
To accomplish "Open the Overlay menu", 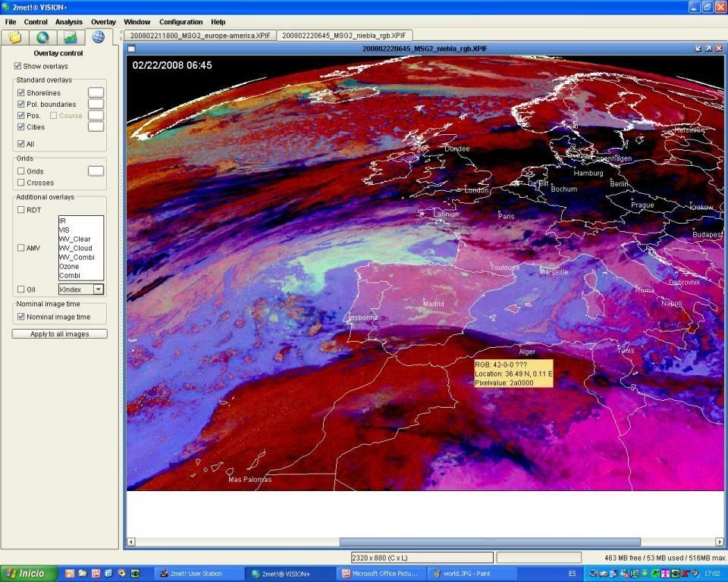I will tap(104, 22).
